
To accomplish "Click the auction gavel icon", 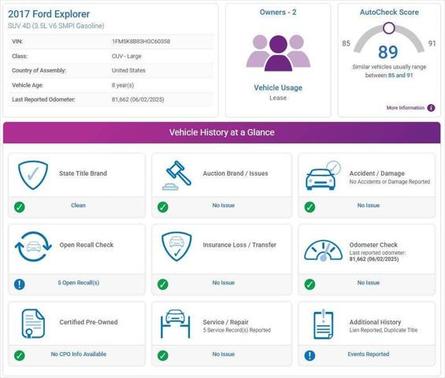I will pos(177,175).
